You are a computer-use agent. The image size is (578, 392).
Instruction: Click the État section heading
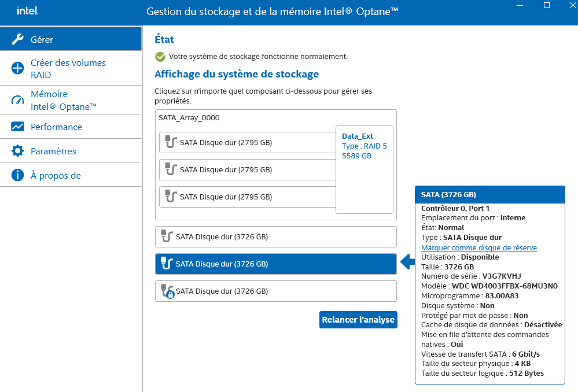click(164, 39)
